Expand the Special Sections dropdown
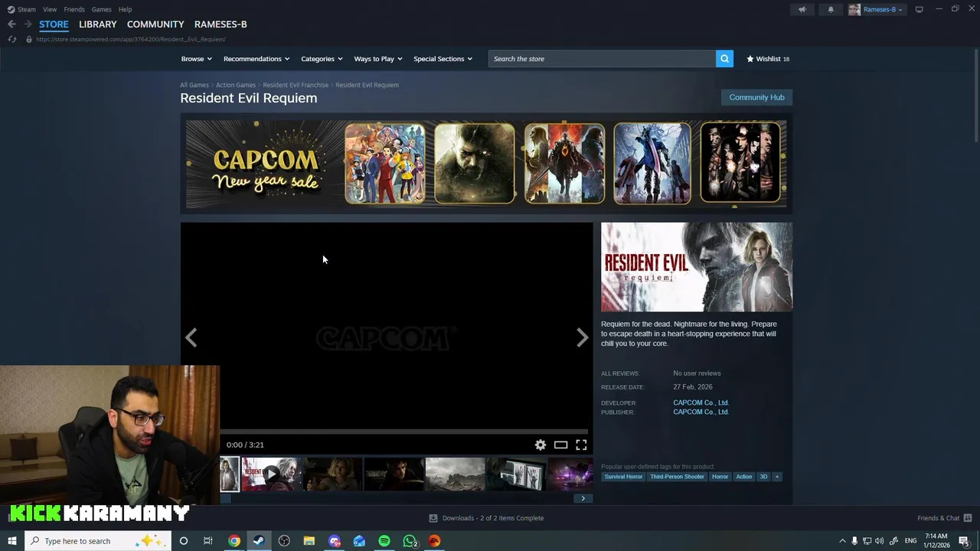 click(x=443, y=59)
